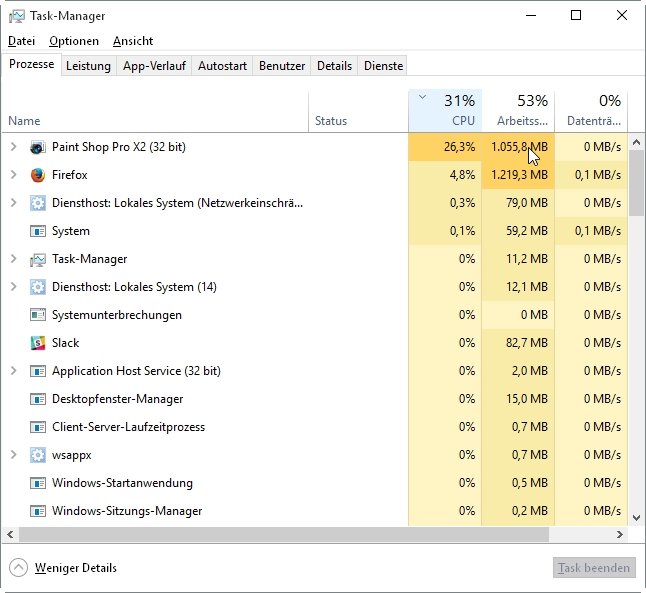The height and width of the screenshot is (593, 646).
Task: Select the Desktopfenster-Manager row name
Action: tap(117, 399)
